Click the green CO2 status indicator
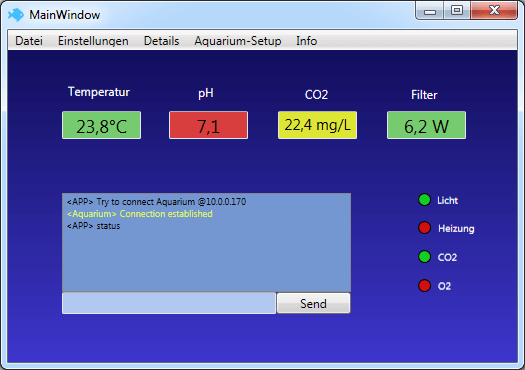 425,257
